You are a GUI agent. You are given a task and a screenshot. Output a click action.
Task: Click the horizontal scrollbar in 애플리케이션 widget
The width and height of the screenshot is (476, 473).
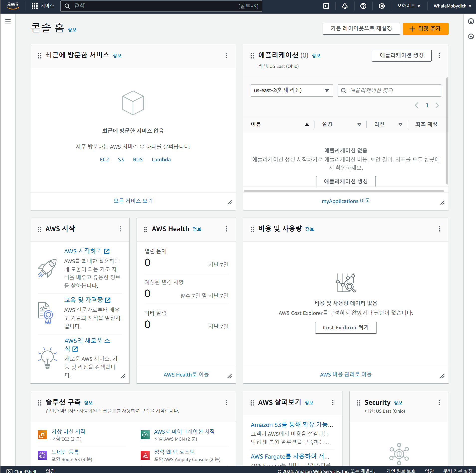tap(344, 191)
